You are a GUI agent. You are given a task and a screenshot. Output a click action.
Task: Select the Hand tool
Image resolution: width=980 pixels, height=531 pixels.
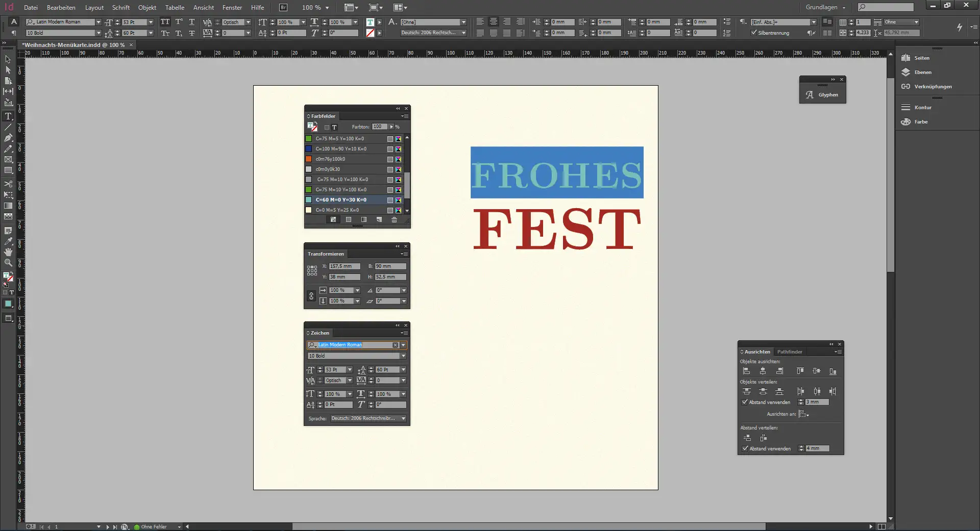click(x=8, y=252)
